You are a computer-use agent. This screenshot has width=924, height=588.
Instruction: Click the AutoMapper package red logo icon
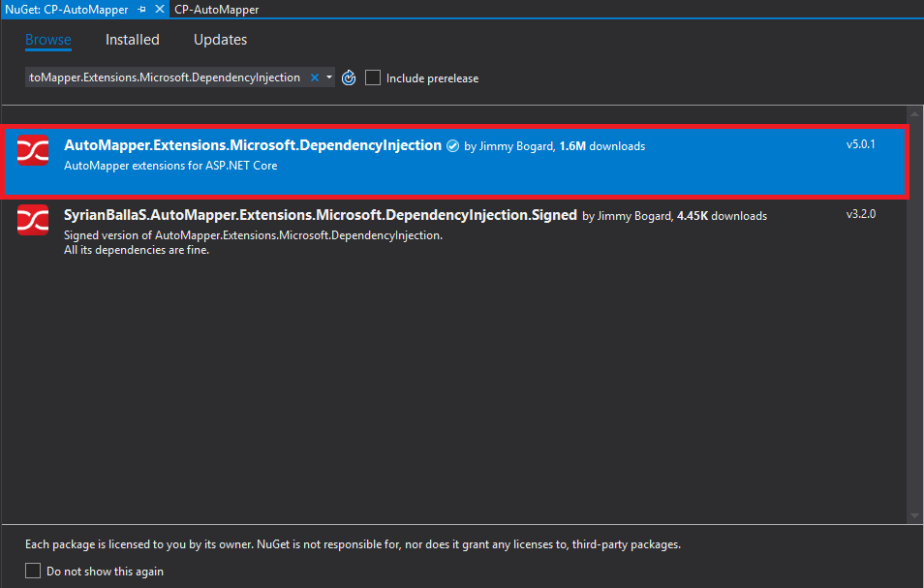tap(33, 150)
